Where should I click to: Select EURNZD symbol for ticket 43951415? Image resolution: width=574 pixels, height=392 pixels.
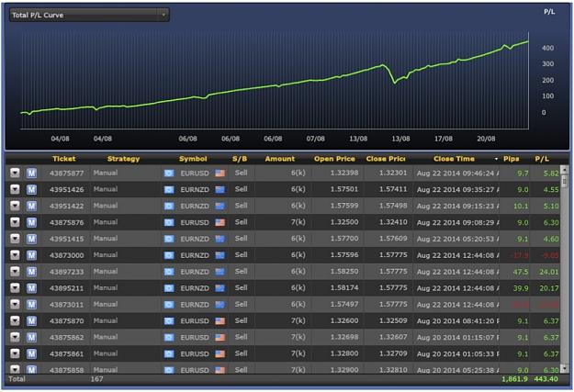(x=195, y=239)
